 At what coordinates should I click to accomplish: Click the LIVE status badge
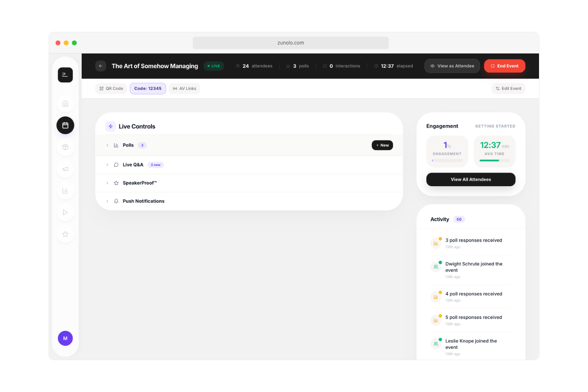click(214, 66)
